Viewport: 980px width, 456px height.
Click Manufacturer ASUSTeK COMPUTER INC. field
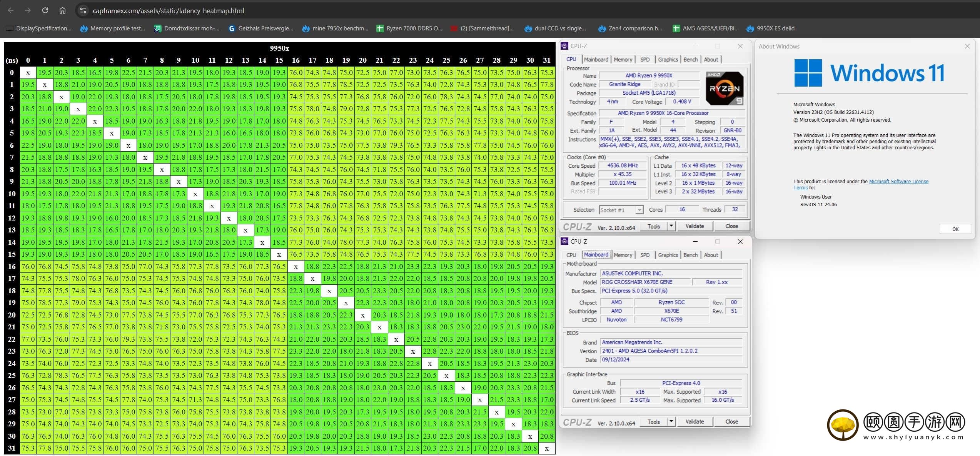click(x=671, y=273)
